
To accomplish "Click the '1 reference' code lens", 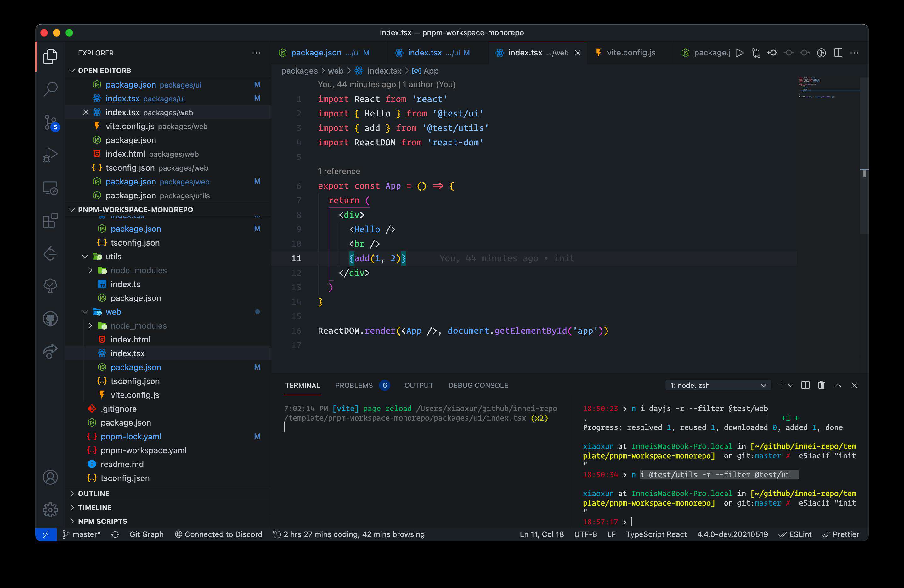I will (x=339, y=171).
